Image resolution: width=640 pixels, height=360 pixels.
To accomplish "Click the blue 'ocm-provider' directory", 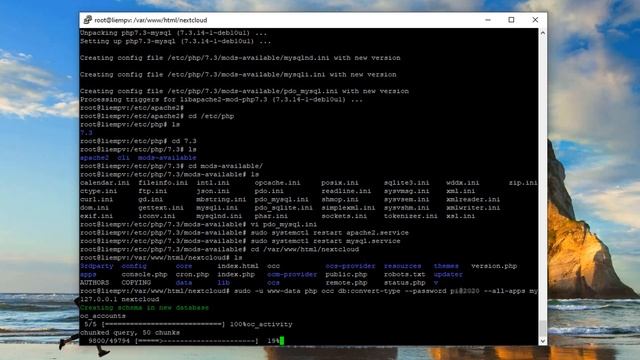I will click(x=292, y=274).
